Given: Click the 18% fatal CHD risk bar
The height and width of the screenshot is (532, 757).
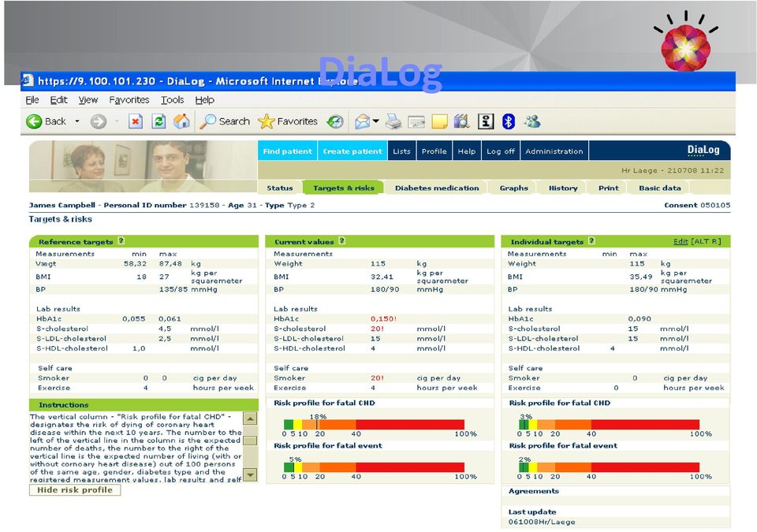Looking at the screenshot, I should pos(374,425).
